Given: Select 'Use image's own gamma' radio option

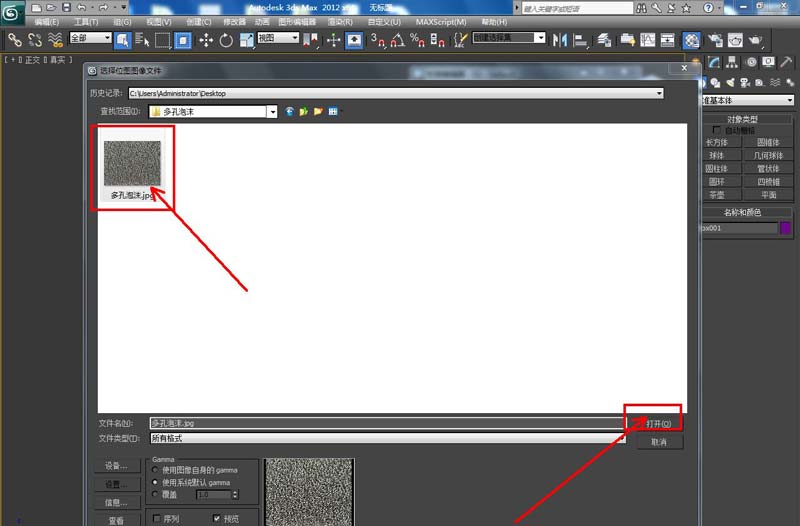Looking at the screenshot, I should pos(154,470).
